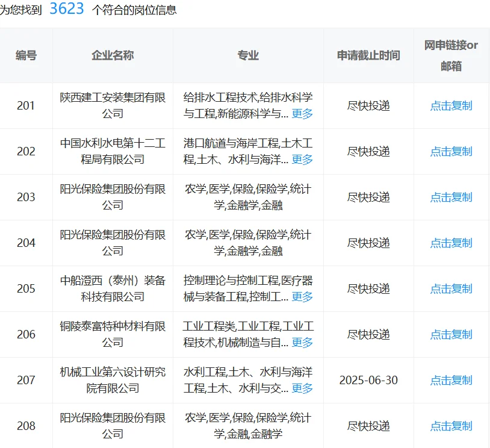
Task: Click company name 机械工业第六设计研究院有限公司
Action: coord(113,380)
